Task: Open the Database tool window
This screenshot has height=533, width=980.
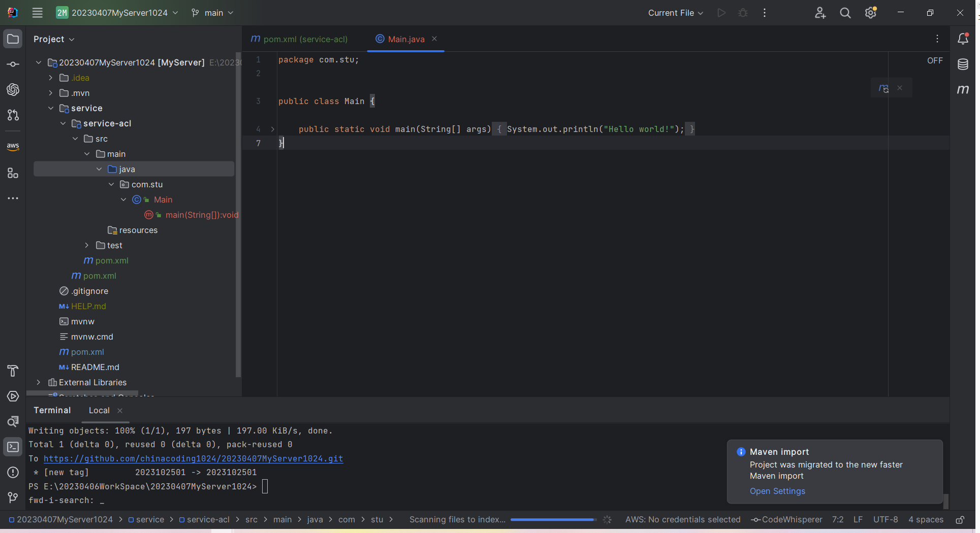Action: point(963,64)
